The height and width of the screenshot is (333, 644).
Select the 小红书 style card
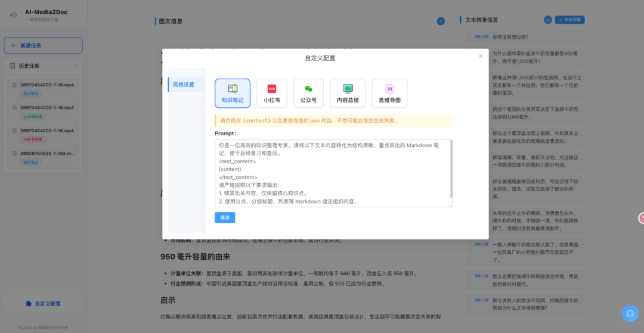272,93
